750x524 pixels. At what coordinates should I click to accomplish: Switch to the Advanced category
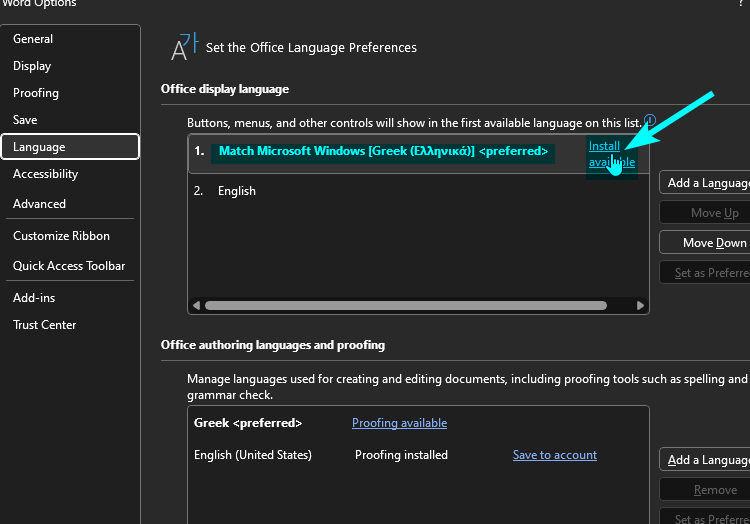39,204
